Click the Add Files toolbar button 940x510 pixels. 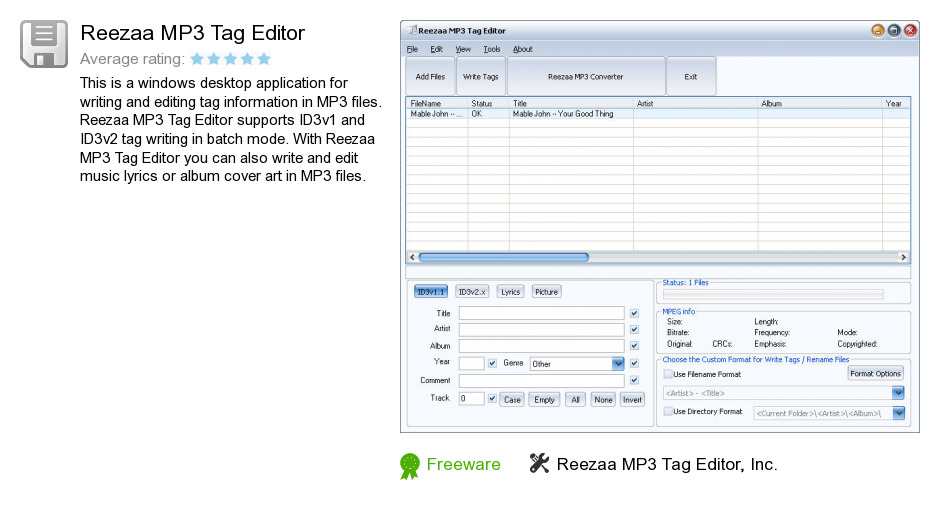click(430, 76)
